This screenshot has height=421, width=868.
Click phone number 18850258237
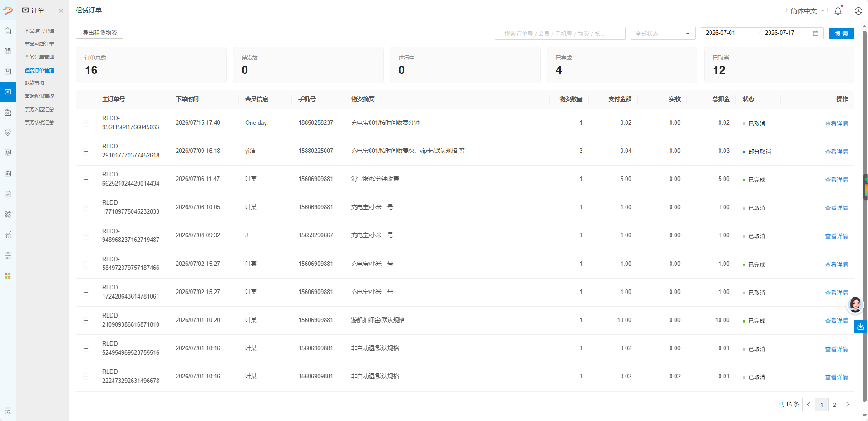click(x=316, y=123)
